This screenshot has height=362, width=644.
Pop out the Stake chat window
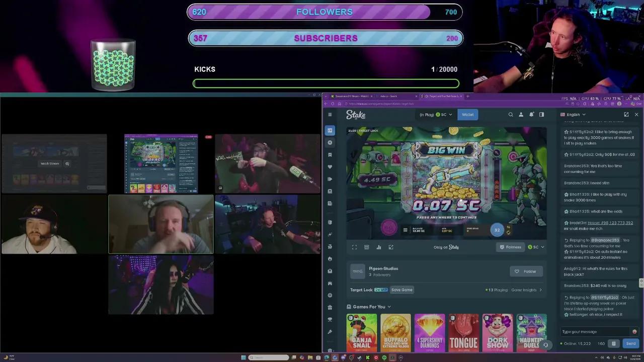626,115
